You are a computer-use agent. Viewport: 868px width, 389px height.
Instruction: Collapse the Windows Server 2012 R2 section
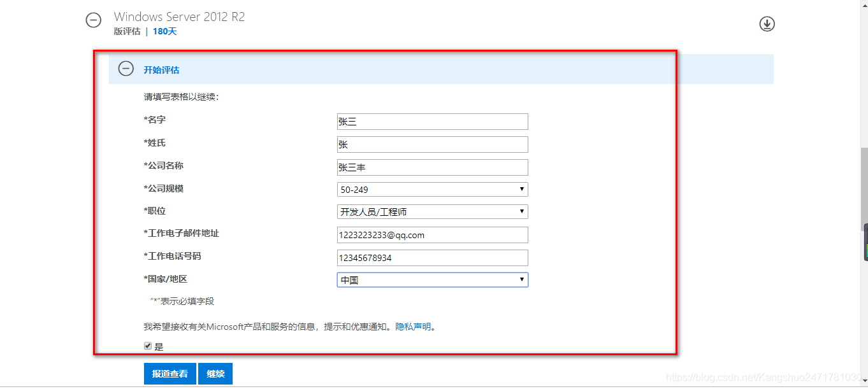(x=94, y=20)
